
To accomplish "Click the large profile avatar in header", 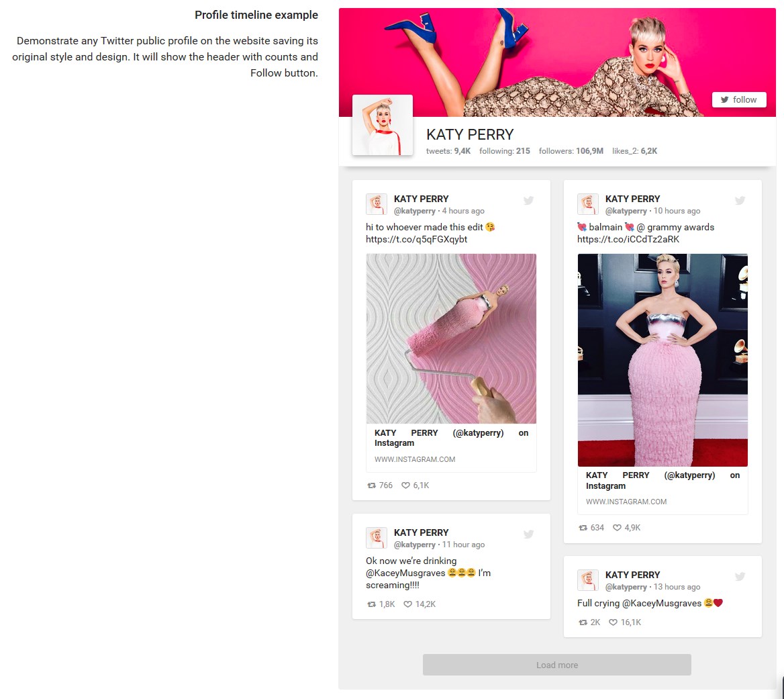I will [x=383, y=125].
